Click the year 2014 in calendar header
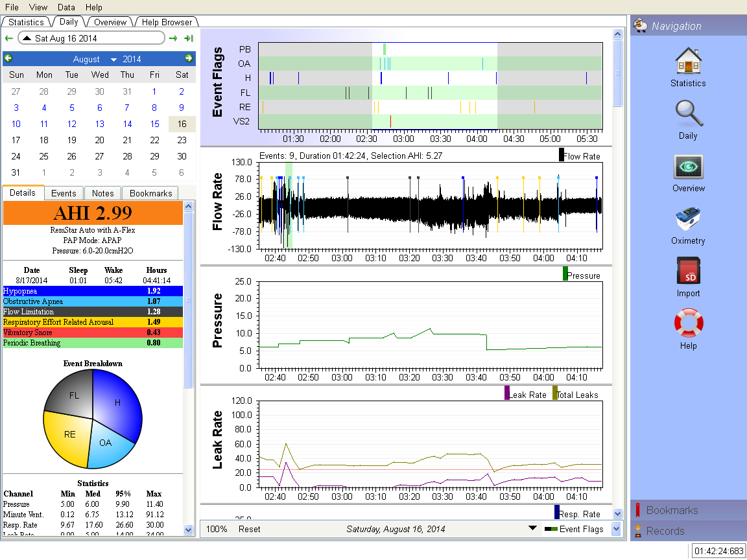 pos(132,59)
